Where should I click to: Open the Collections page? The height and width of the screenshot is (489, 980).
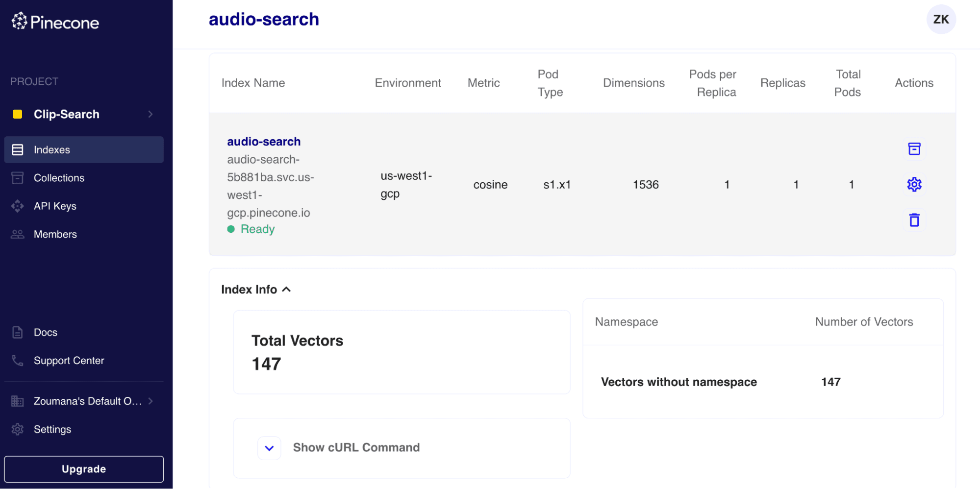pyautogui.click(x=59, y=178)
